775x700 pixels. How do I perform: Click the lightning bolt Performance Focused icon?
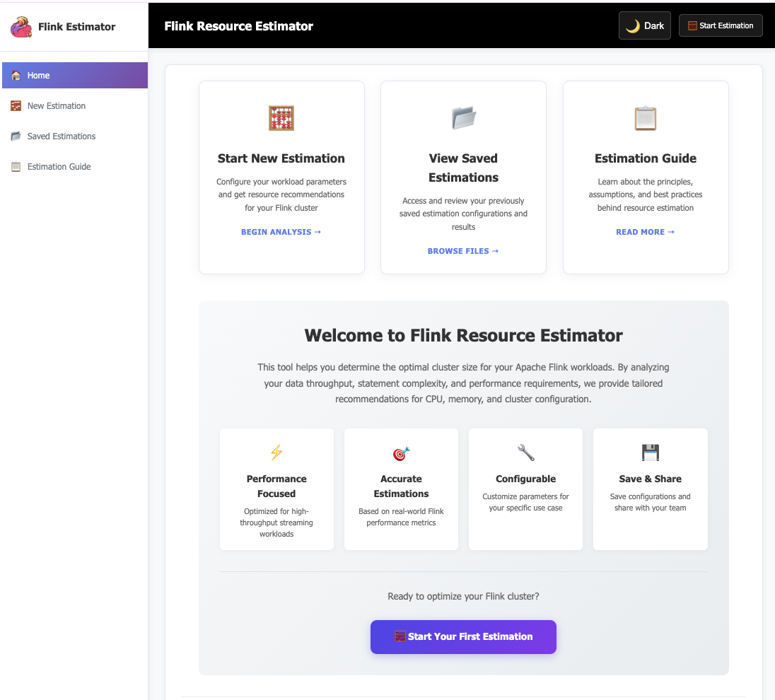click(276, 453)
